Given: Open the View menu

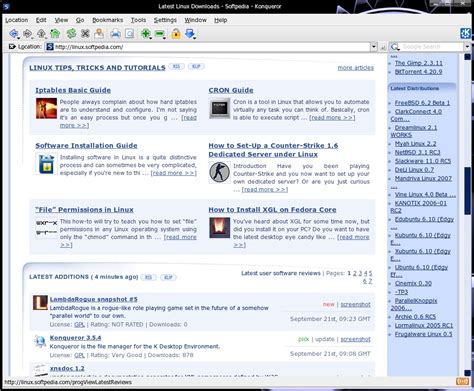Looking at the screenshot, I should pos(61,20).
